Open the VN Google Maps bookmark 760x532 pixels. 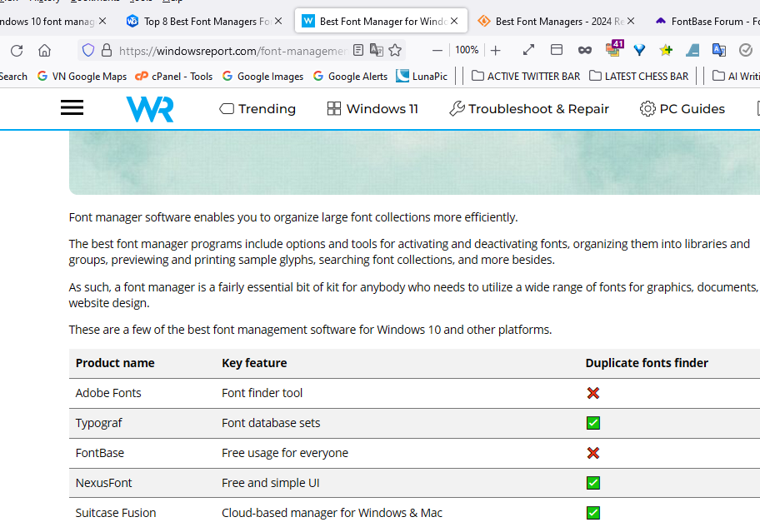pos(82,76)
